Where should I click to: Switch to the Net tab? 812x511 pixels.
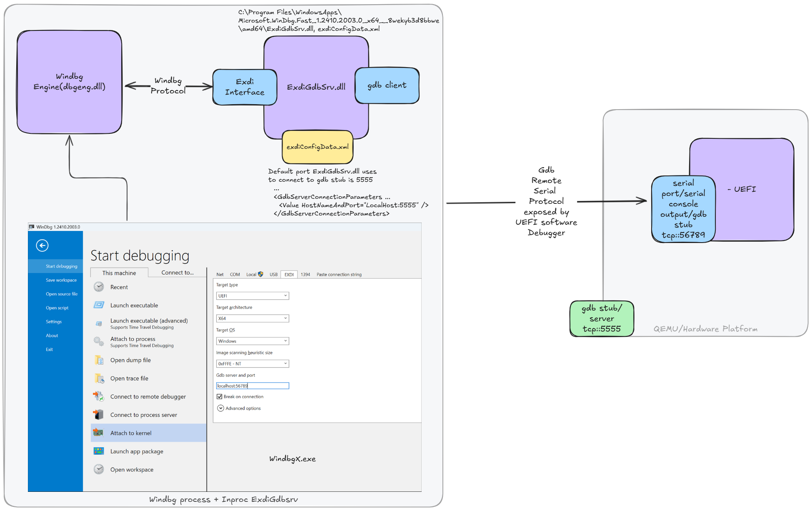point(220,274)
